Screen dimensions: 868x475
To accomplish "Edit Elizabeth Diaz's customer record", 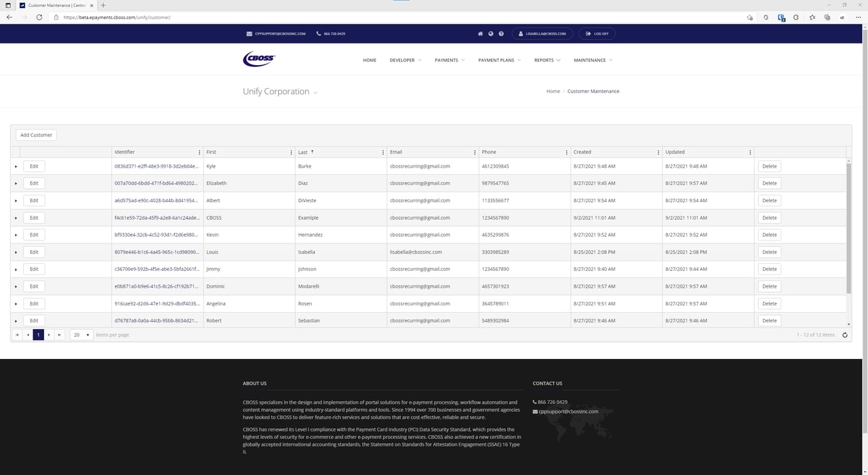I will (x=33, y=183).
